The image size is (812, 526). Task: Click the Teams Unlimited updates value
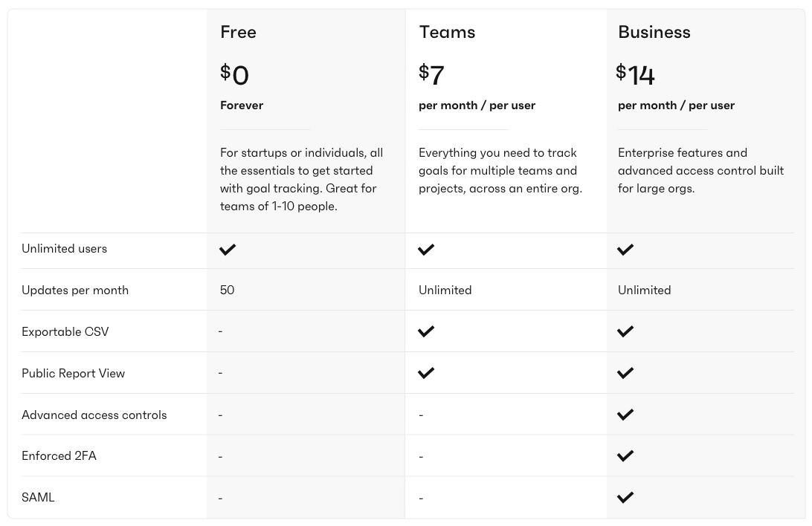[x=445, y=290]
